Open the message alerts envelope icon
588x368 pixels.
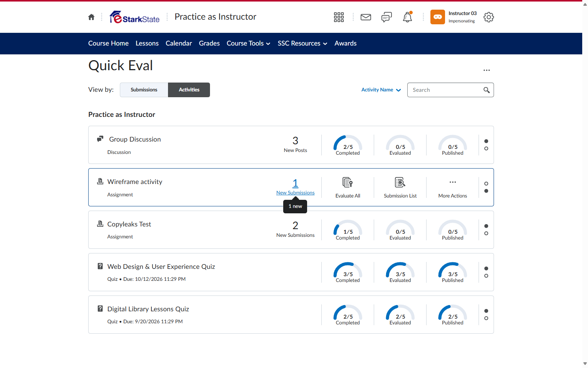(366, 17)
